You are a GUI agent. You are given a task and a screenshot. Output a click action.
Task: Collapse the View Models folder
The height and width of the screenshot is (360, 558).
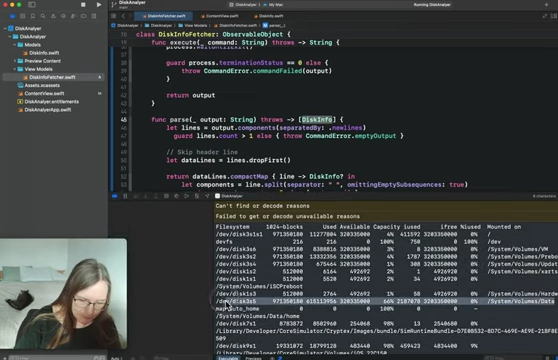pyautogui.click(x=15, y=69)
